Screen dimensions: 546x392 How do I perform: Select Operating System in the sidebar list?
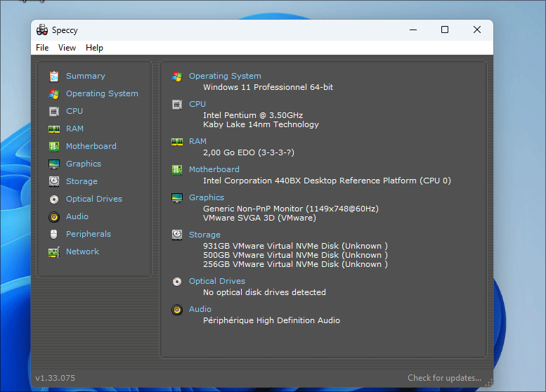click(102, 93)
